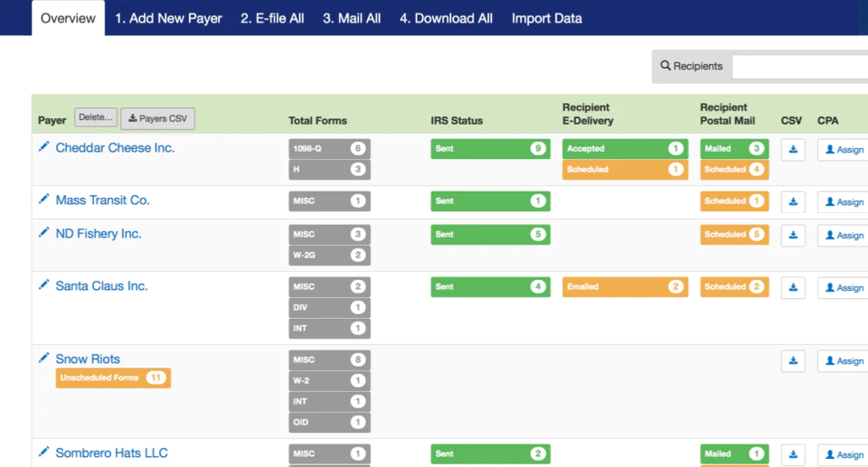This screenshot has height=467, width=868.
Task: Open the E-file All tab
Action: tap(272, 18)
